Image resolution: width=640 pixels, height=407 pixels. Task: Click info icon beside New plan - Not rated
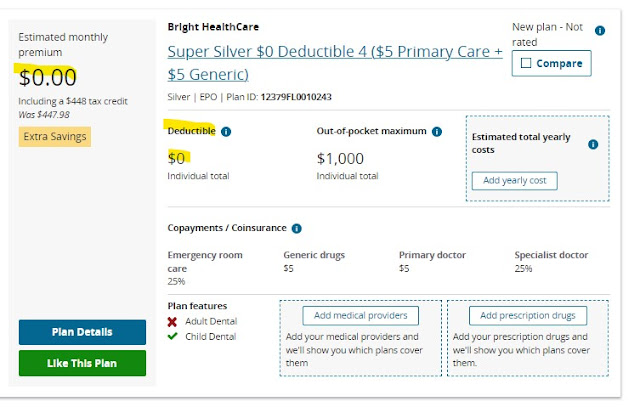tap(600, 31)
